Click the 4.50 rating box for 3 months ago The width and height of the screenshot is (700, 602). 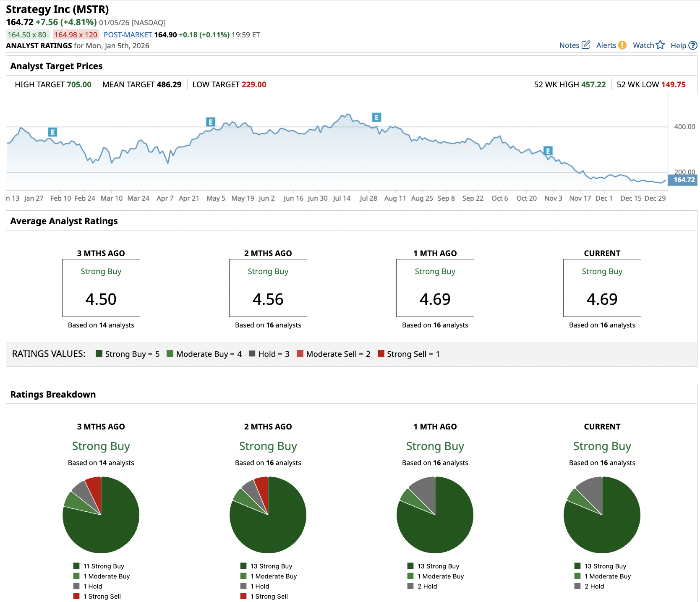coord(101,288)
